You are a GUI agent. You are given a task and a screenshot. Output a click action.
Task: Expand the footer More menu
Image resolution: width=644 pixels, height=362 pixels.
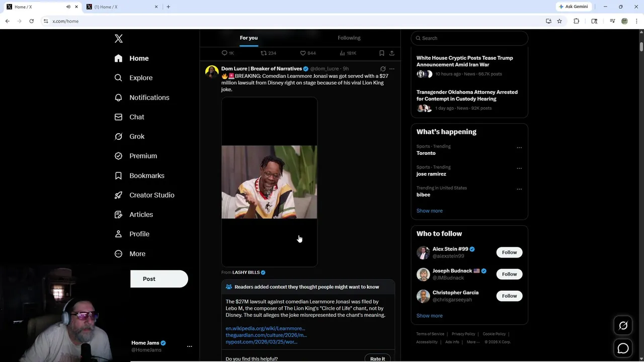[x=472, y=342]
